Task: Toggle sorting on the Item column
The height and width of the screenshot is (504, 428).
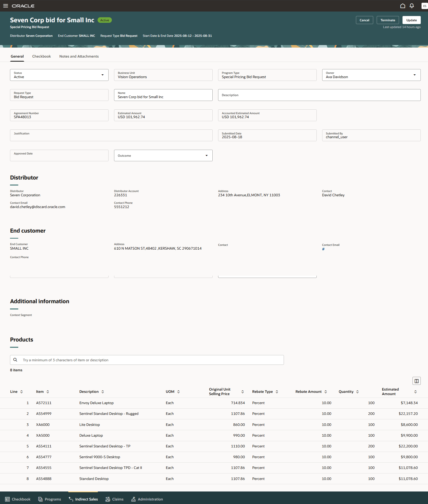Action: pyautogui.click(x=48, y=392)
